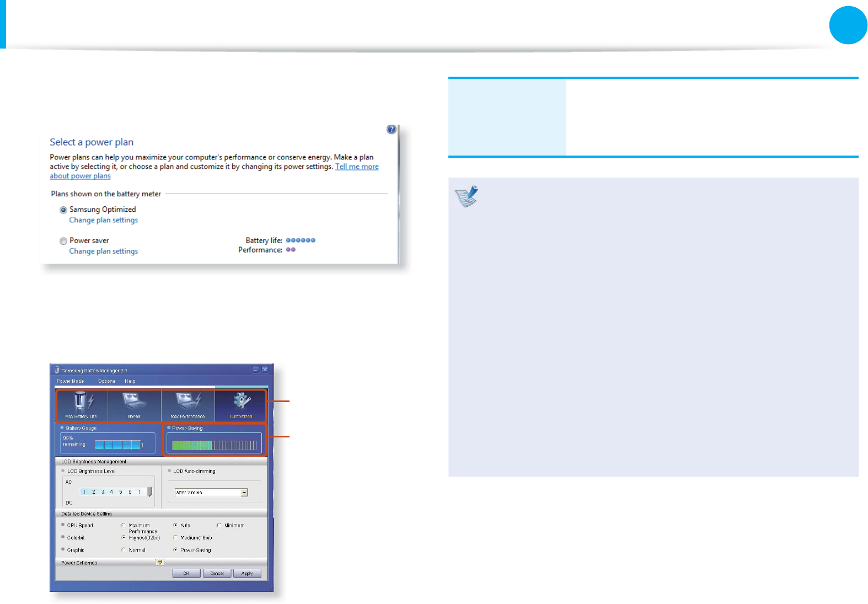
Task: Set CPU Speed to Minimum
Action: [219, 525]
